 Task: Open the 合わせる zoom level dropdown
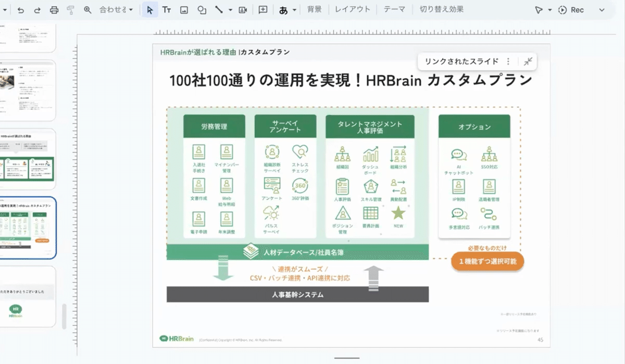116,10
